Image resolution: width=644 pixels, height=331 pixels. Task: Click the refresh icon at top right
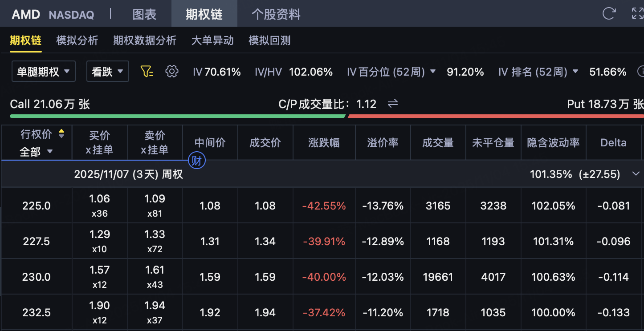pyautogui.click(x=608, y=13)
